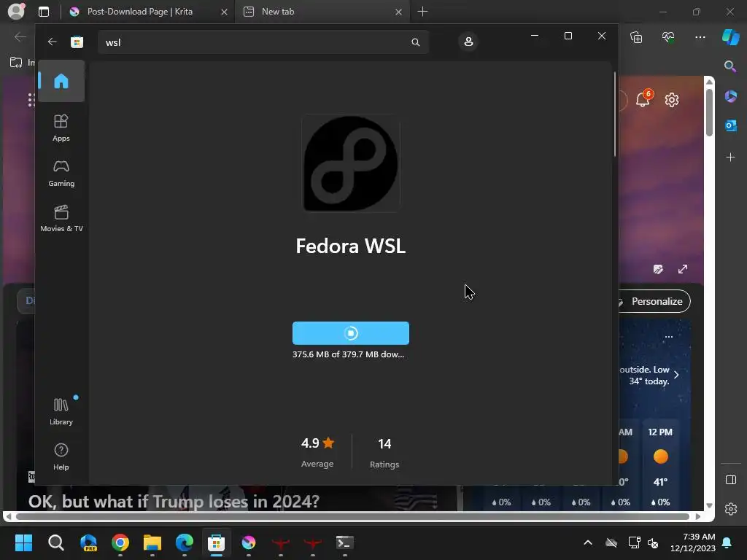This screenshot has width=747, height=560.
Task: Expand the background image on new tab page
Action: tap(683, 269)
